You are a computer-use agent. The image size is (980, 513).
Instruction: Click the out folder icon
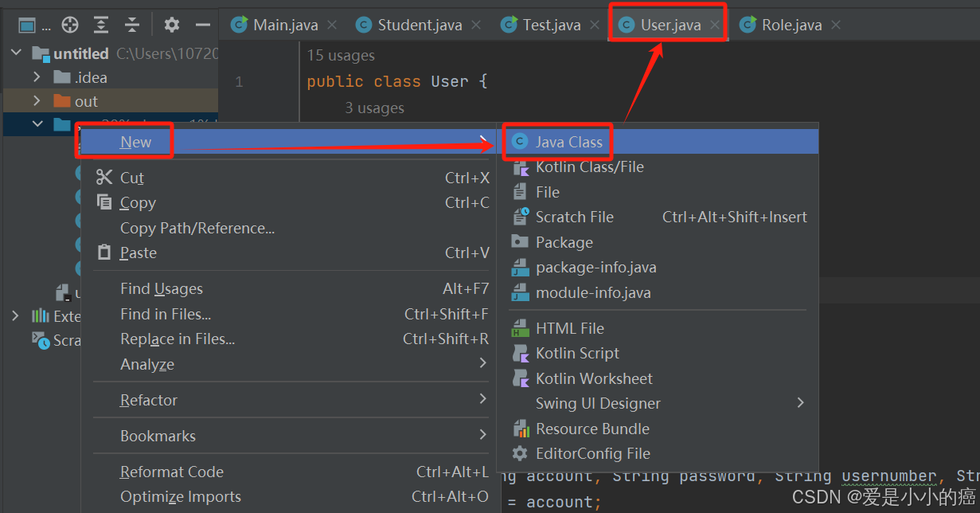tap(62, 101)
